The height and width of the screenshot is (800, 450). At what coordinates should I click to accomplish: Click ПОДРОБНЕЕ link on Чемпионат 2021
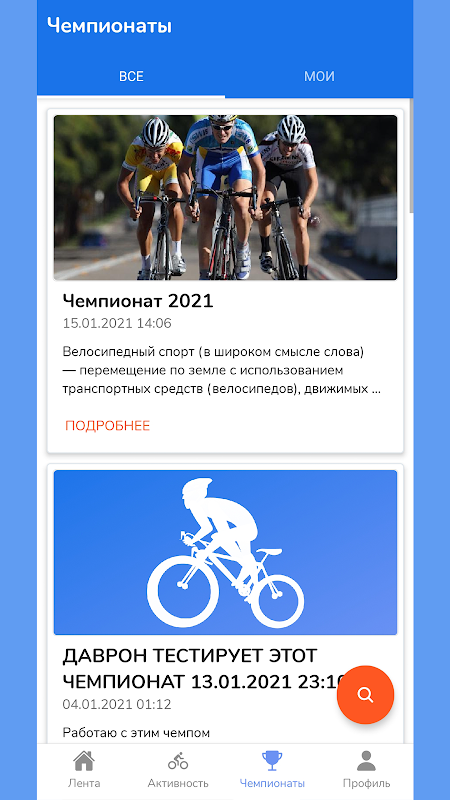(x=108, y=426)
